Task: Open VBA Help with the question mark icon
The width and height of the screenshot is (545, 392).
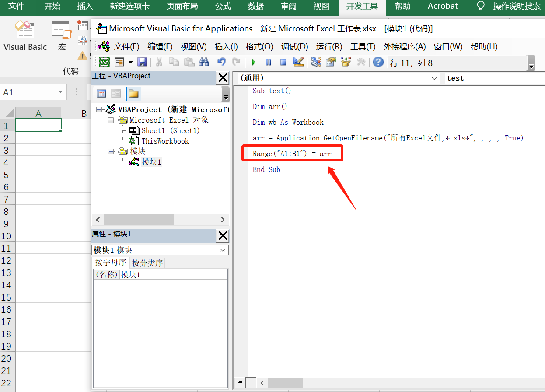Action: point(378,62)
